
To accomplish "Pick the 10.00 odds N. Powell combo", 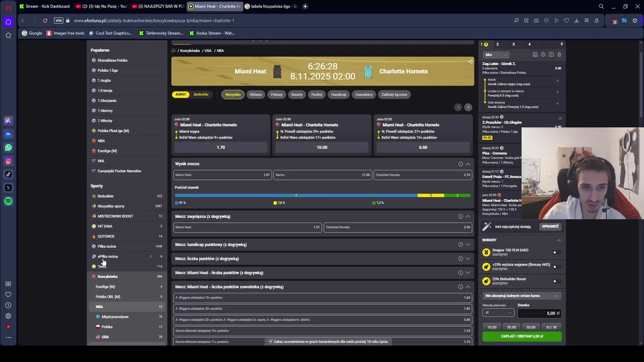I will pos(322,147).
